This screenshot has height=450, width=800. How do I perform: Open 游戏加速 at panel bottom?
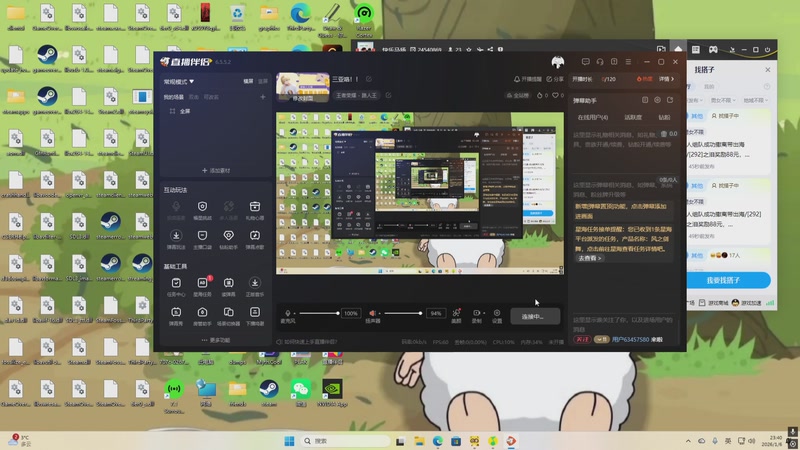[746, 303]
